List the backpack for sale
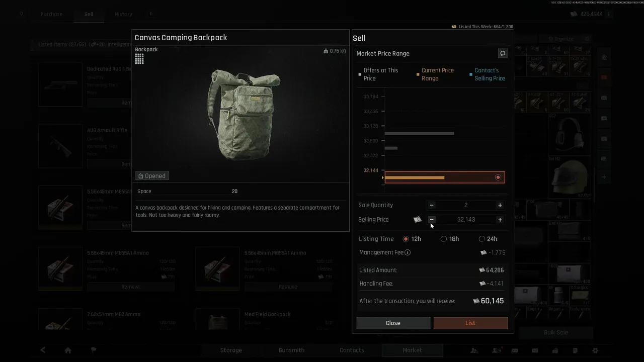This screenshot has width=644, height=362. [470, 323]
